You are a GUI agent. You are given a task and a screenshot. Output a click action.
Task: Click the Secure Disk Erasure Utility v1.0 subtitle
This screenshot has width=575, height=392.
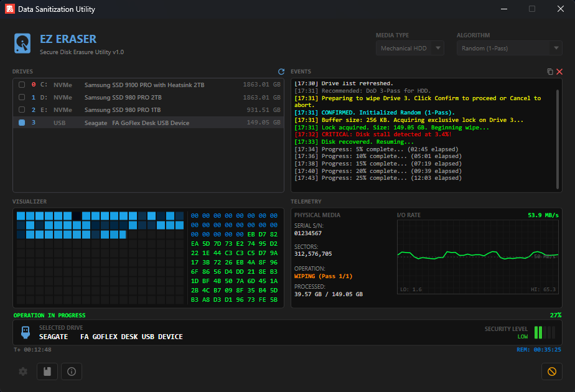click(82, 52)
